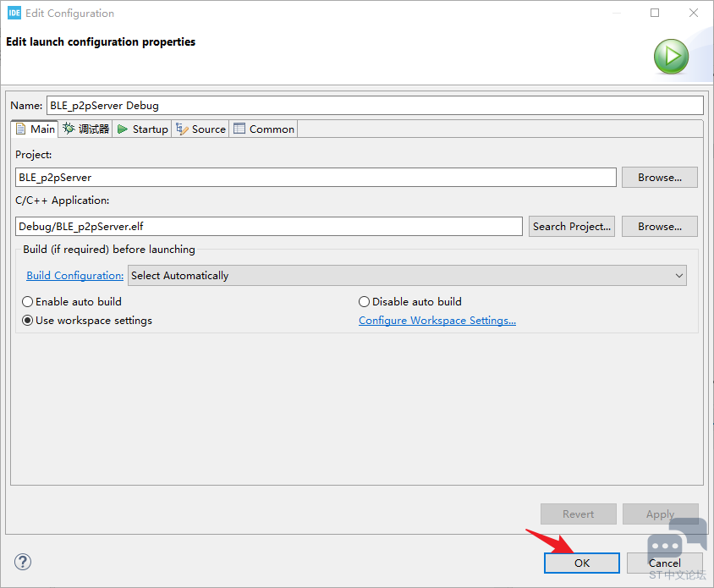Image resolution: width=714 pixels, height=588 pixels.
Task: Click the Search Project button
Action: (x=572, y=227)
